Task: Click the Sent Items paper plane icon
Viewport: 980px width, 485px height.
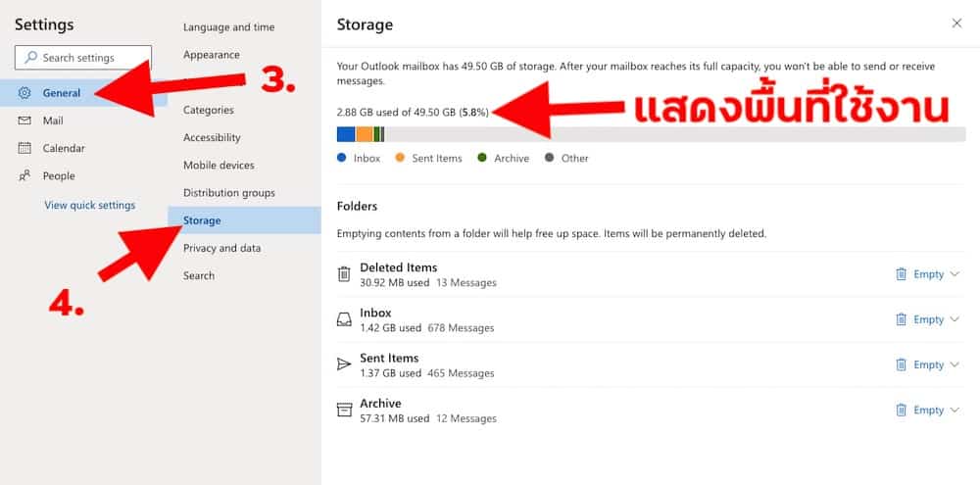Action: click(x=344, y=364)
